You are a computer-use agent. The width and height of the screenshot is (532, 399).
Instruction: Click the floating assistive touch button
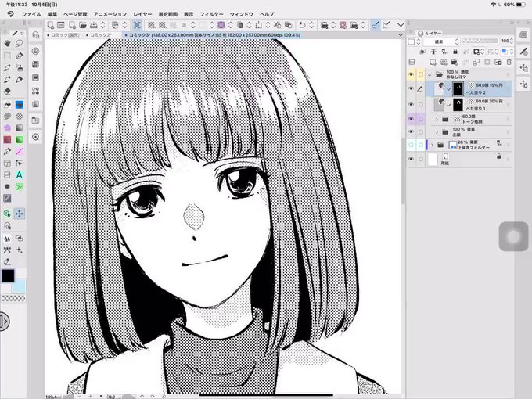[x=513, y=236]
